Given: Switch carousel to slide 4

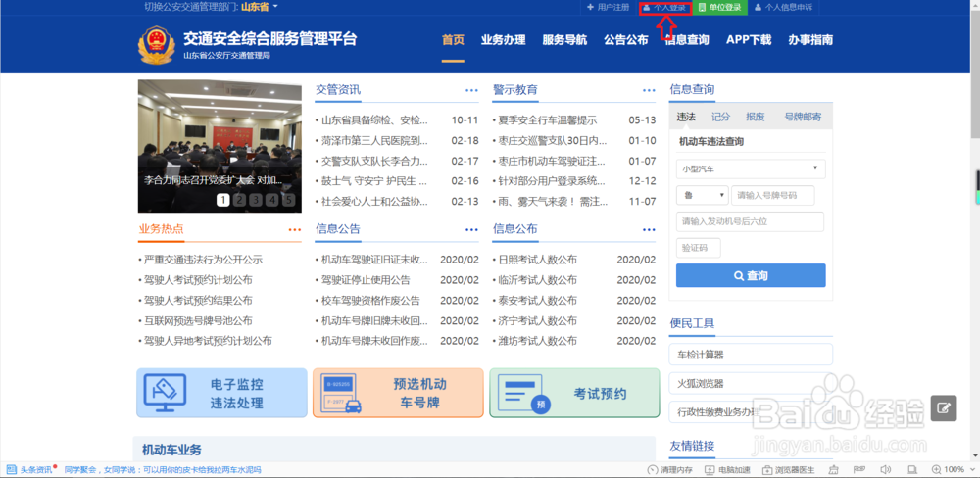Looking at the screenshot, I should click(271, 200).
